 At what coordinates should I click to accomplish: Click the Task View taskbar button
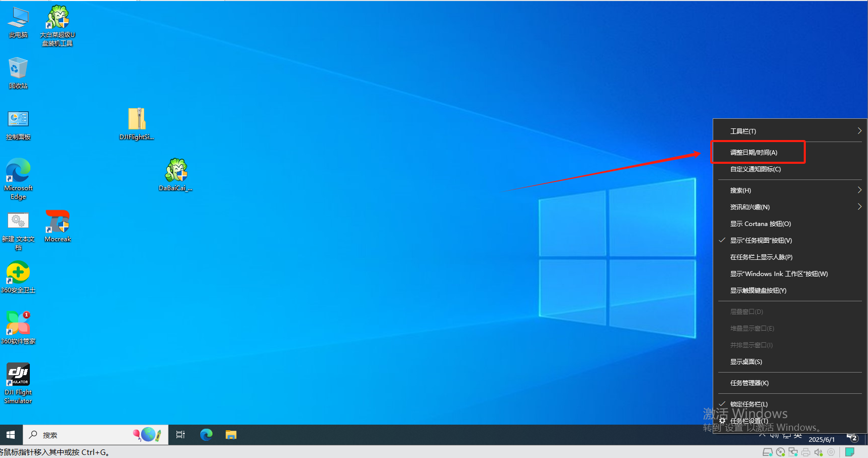[181, 435]
